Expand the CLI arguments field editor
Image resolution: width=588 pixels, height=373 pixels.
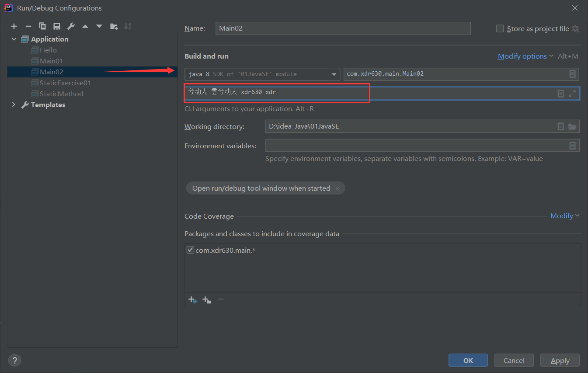(x=572, y=94)
